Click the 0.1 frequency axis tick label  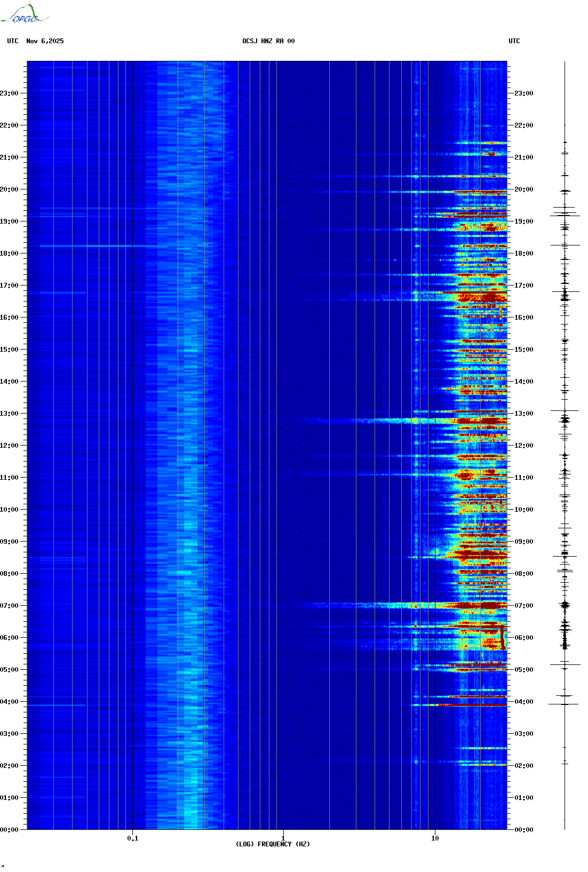133,838
